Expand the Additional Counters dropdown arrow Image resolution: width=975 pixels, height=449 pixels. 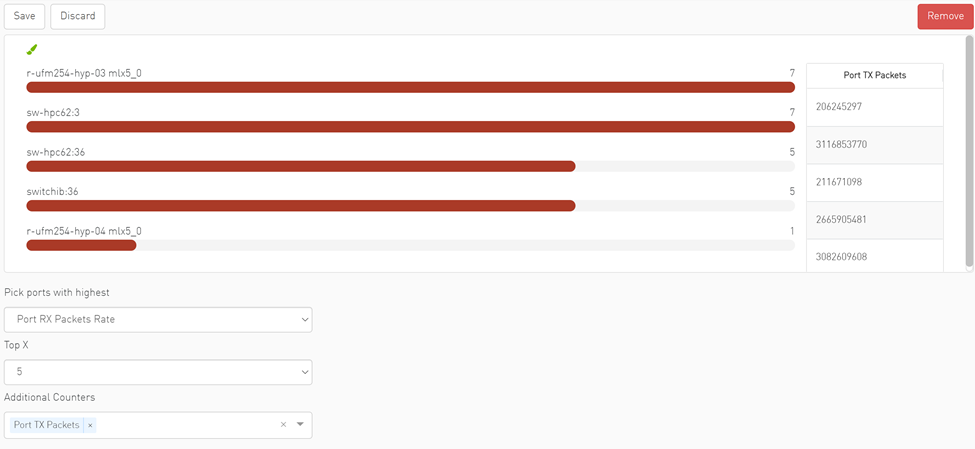coord(300,425)
